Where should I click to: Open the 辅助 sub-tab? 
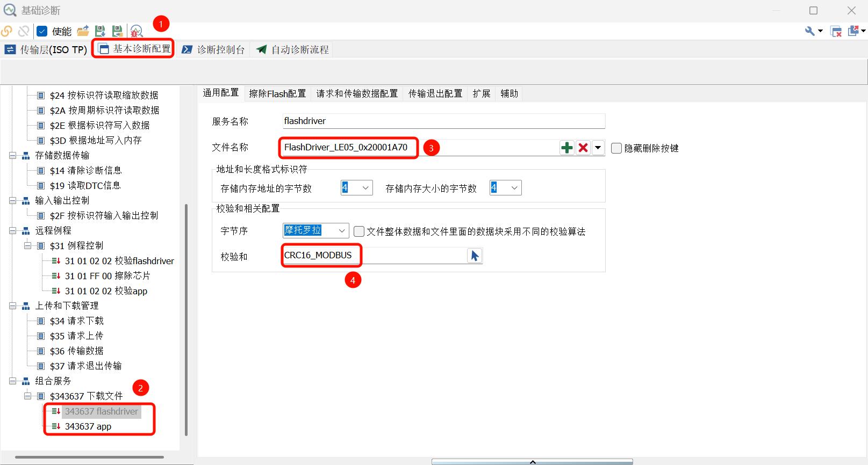[x=510, y=93]
